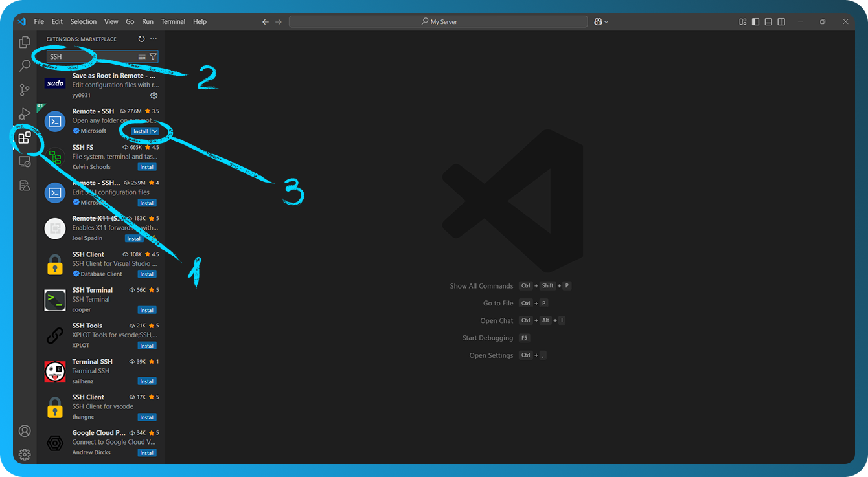Open the Remote Explorer view
This screenshot has width=868, height=477.
[x=25, y=161]
